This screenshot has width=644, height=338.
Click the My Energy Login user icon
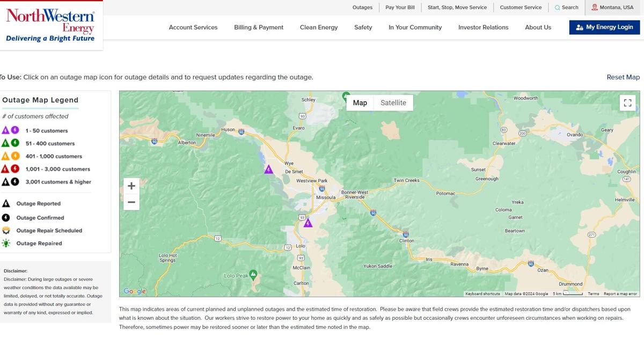click(x=579, y=27)
